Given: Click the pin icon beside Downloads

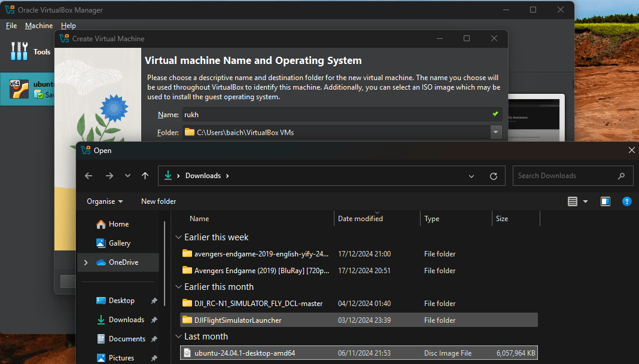Looking at the screenshot, I should click(x=154, y=320).
